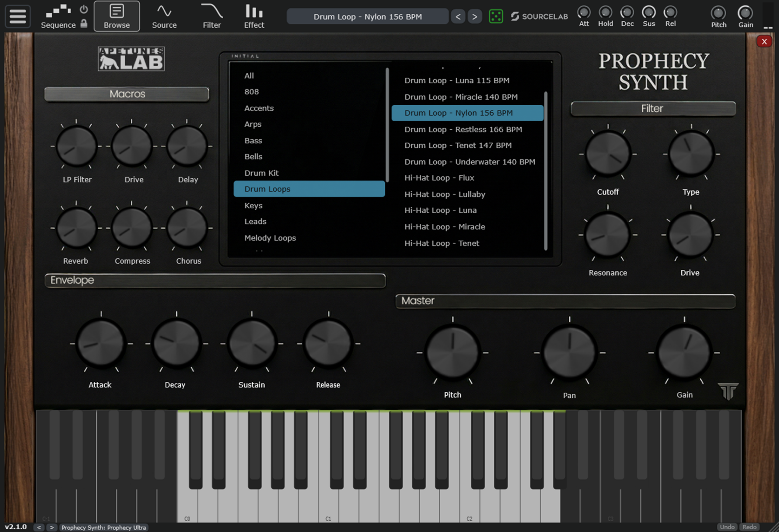Open the hamburger main menu
The image size is (779, 532).
pyautogui.click(x=17, y=16)
